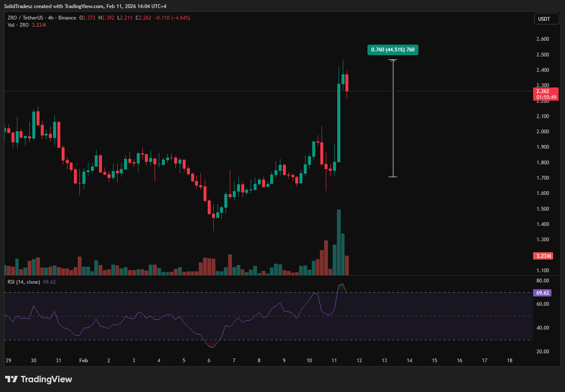Click the 40.00 RSI scale label
The height and width of the screenshot is (392, 565).
click(x=543, y=328)
